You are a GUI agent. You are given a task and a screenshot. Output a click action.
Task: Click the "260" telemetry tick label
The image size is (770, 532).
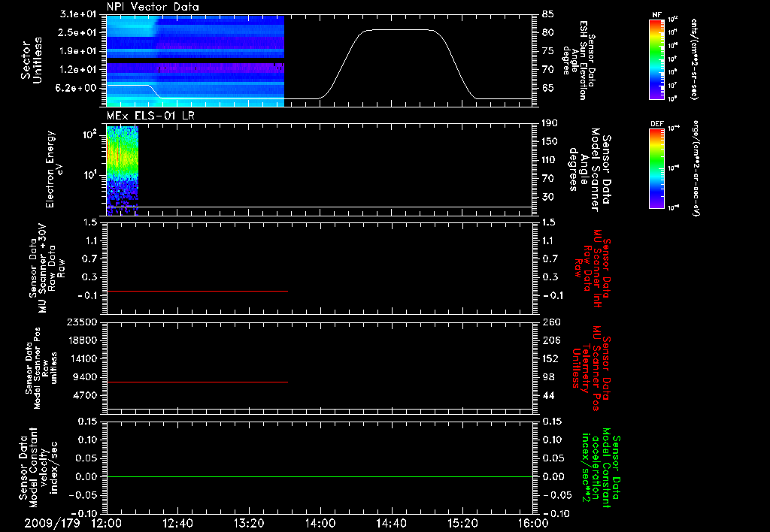click(x=551, y=322)
